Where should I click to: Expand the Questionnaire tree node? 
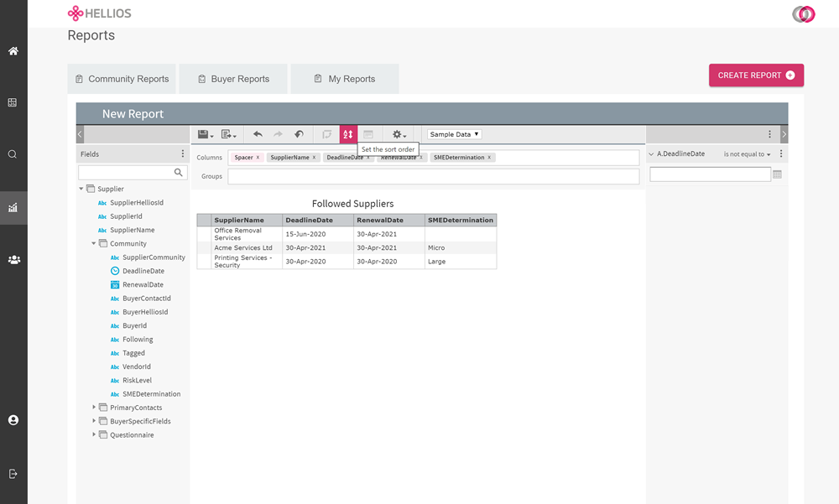pyautogui.click(x=94, y=434)
